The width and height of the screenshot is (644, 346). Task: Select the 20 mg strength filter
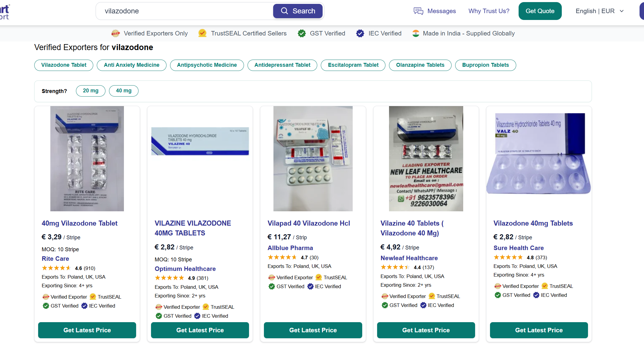coord(91,91)
